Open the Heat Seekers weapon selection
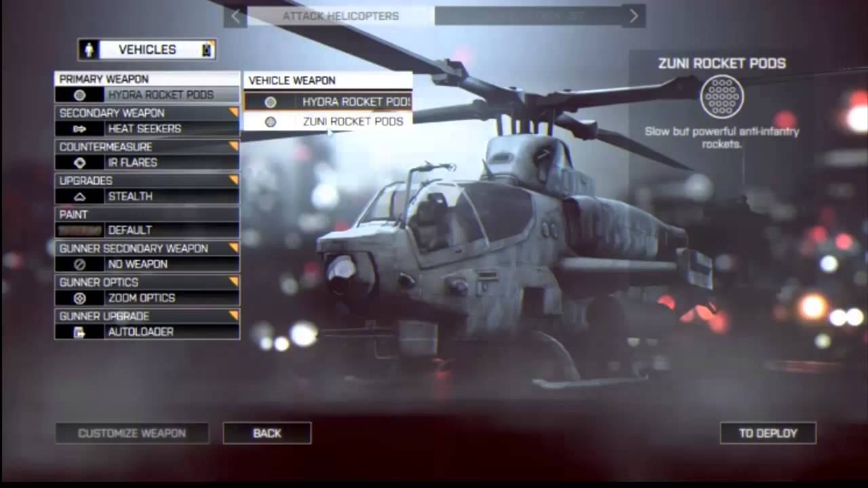 [147, 129]
